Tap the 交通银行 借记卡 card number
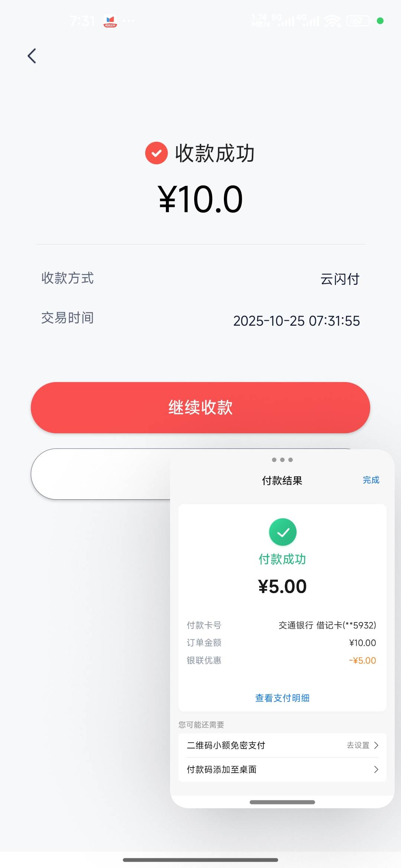 pyautogui.click(x=327, y=625)
